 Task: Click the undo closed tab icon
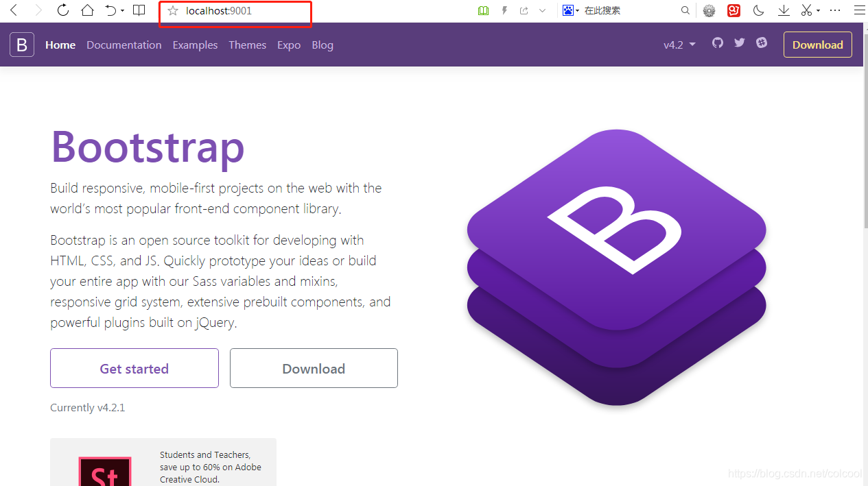click(110, 10)
